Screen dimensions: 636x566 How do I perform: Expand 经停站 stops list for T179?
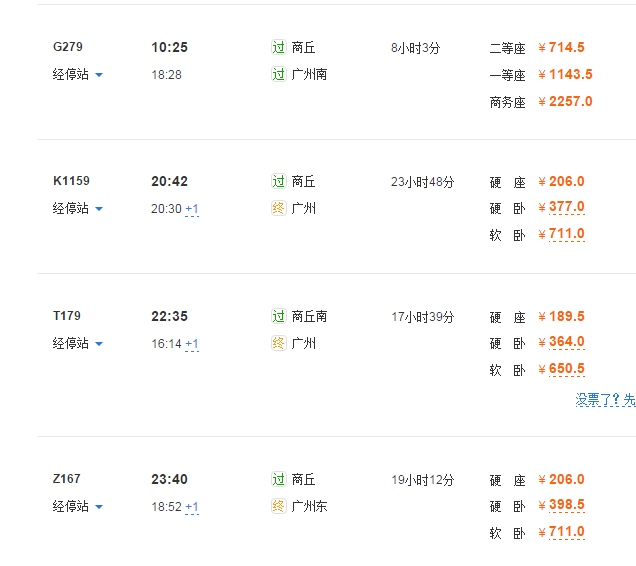point(78,344)
